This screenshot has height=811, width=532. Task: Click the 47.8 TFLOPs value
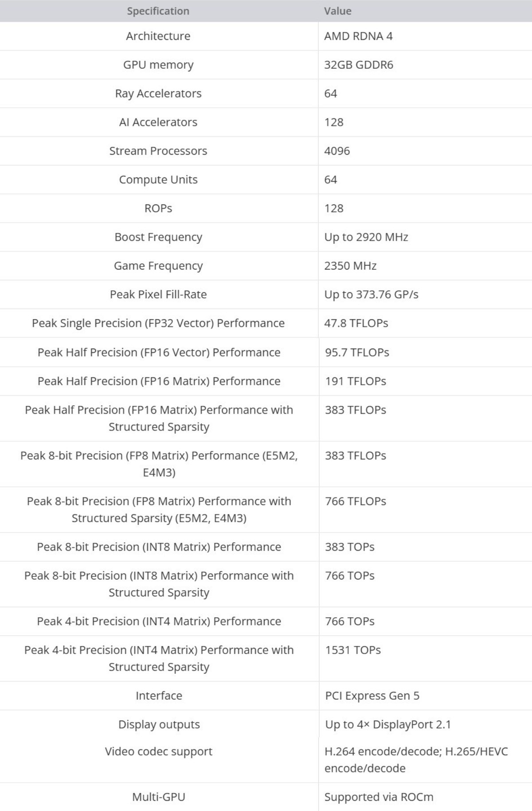[356, 323]
